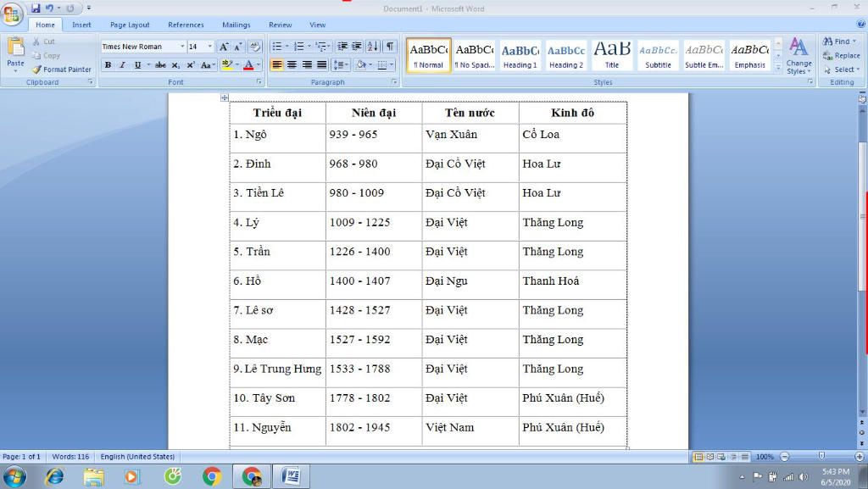
Task: Open the font size dropdown showing 14
Action: (210, 47)
